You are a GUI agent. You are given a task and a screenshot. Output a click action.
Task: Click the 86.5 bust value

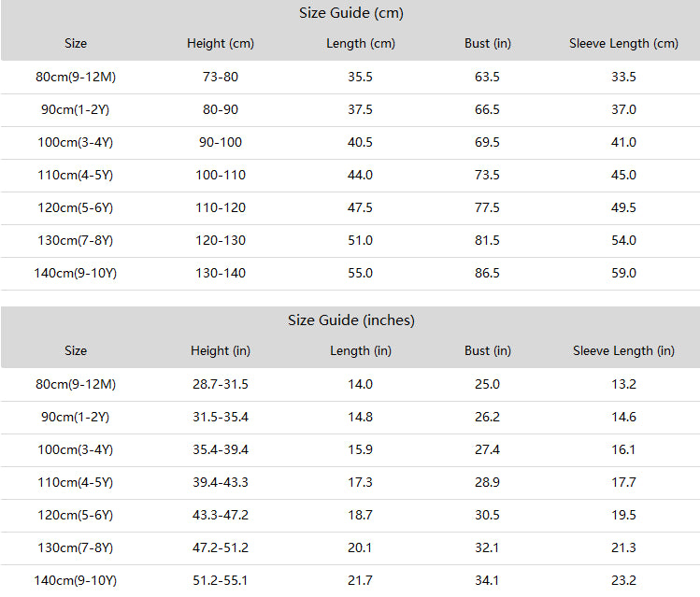(487, 273)
